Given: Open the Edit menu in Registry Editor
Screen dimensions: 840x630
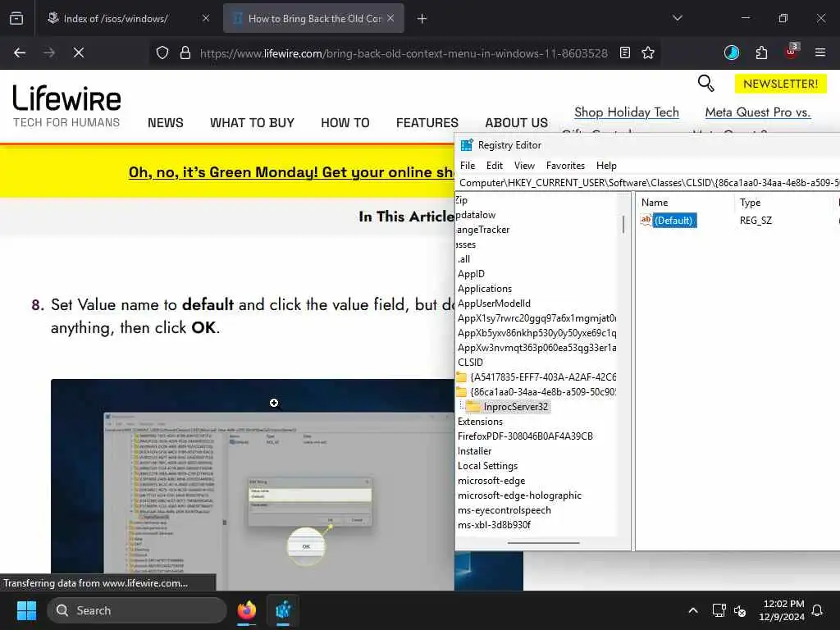Looking at the screenshot, I should pyautogui.click(x=495, y=166).
